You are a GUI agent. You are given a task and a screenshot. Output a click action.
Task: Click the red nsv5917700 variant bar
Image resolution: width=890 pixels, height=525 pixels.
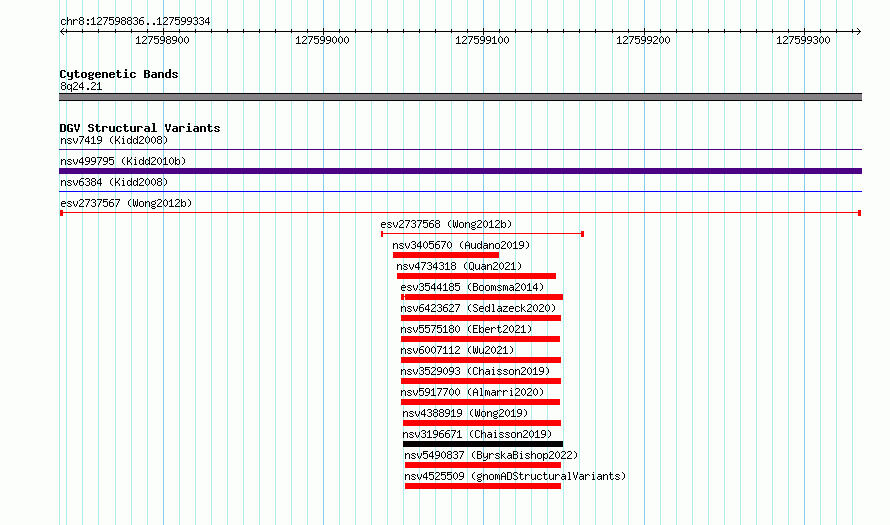coord(480,402)
